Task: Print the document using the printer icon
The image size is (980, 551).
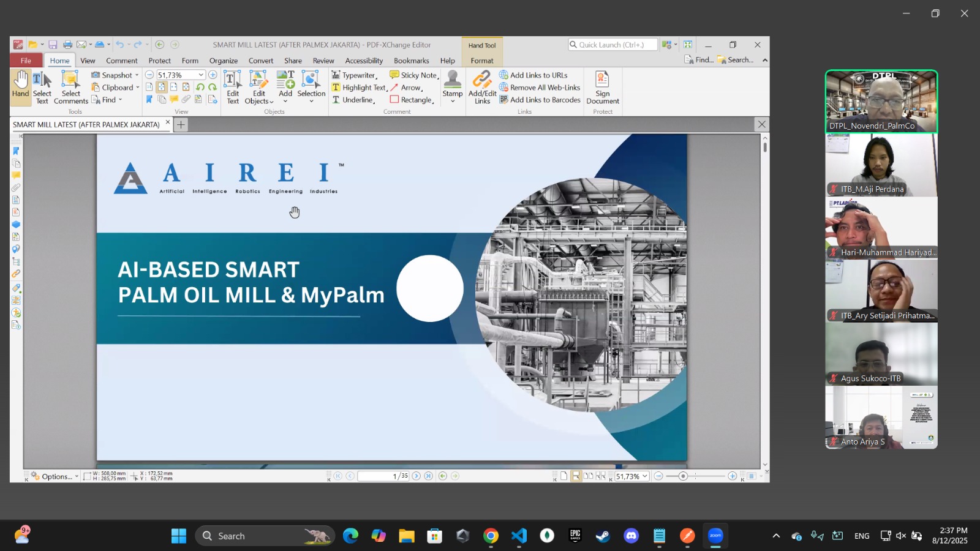Action: [x=67, y=45]
